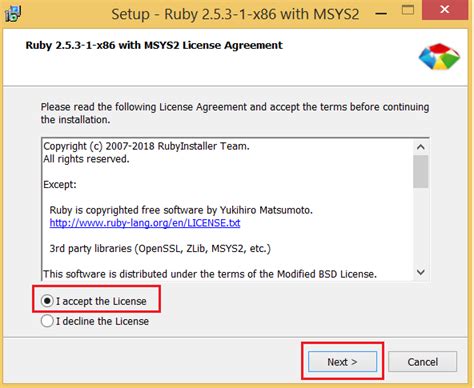Click the RubyInstaller gem logo
This screenshot has width=474, height=388.
439,57
